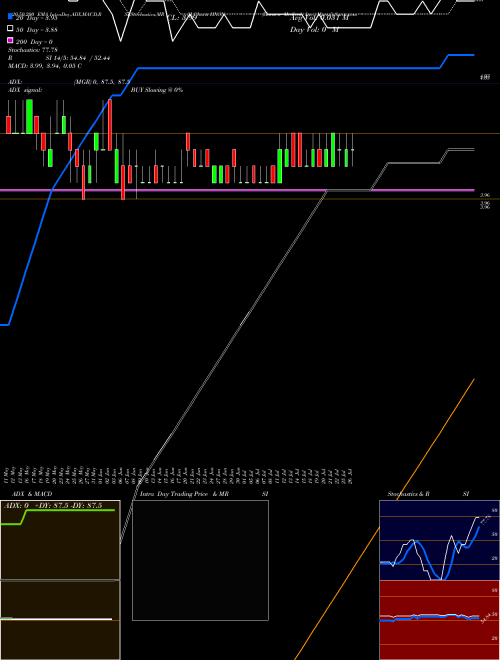Click the magenta 200 Day legend swatch
This screenshot has width=500, height=660.
pyautogui.click(x=10, y=40)
